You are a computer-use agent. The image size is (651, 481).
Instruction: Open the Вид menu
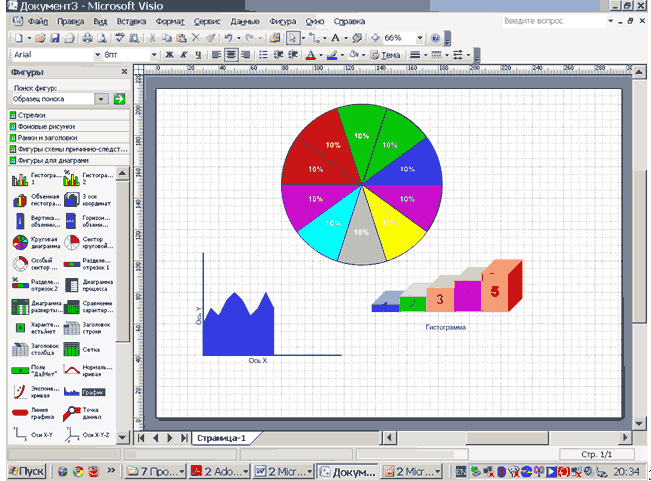pos(100,22)
